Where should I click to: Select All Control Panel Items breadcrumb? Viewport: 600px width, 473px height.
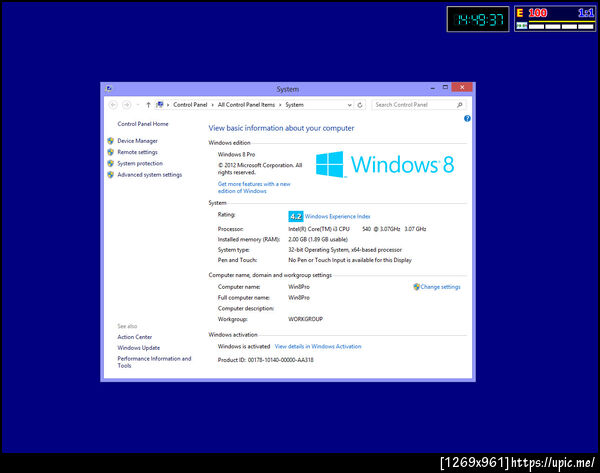tap(246, 104)
